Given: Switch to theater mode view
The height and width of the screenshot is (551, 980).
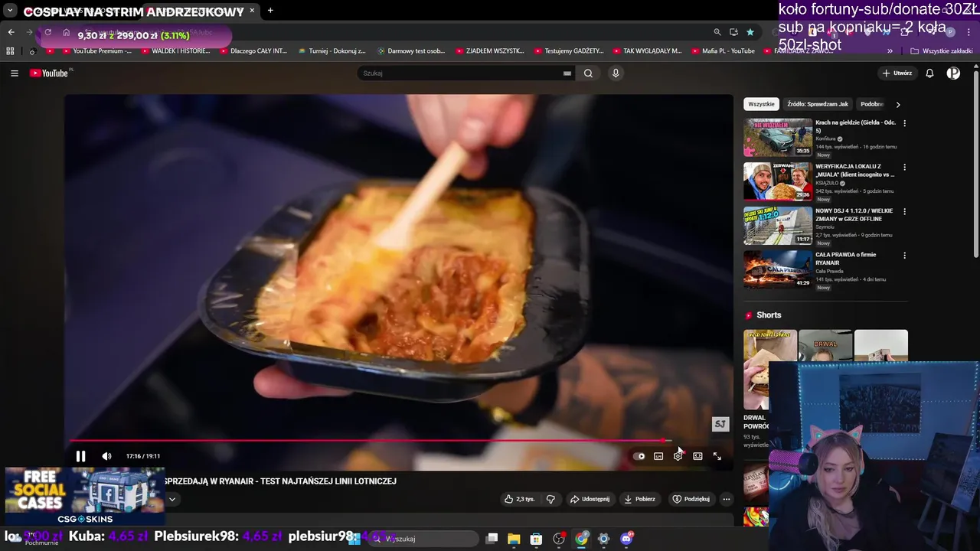Looking at the screenshot, I should click(x=697, y=456).
